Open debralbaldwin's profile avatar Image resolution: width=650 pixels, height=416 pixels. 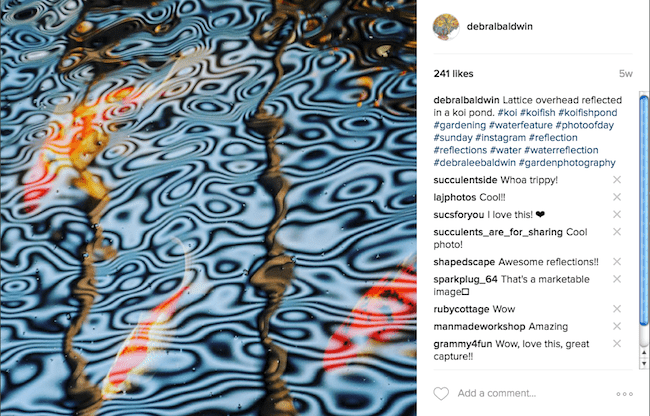(446, 27)
